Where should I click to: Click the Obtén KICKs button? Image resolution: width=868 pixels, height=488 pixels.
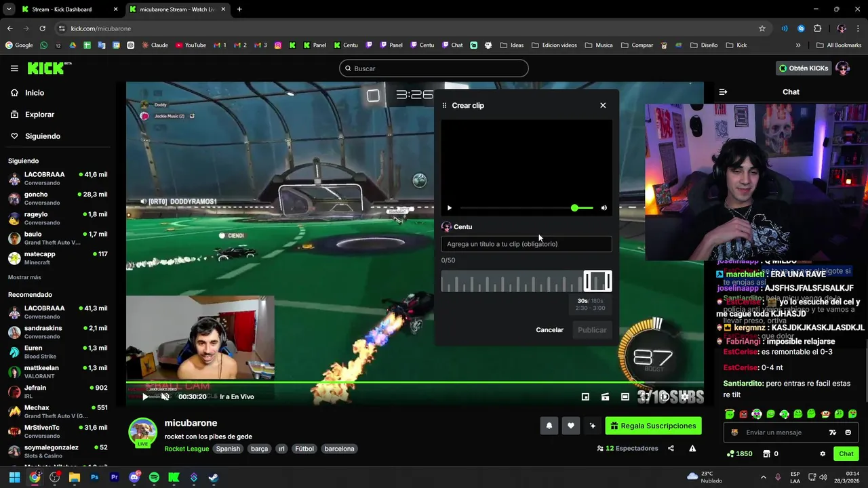804,68
